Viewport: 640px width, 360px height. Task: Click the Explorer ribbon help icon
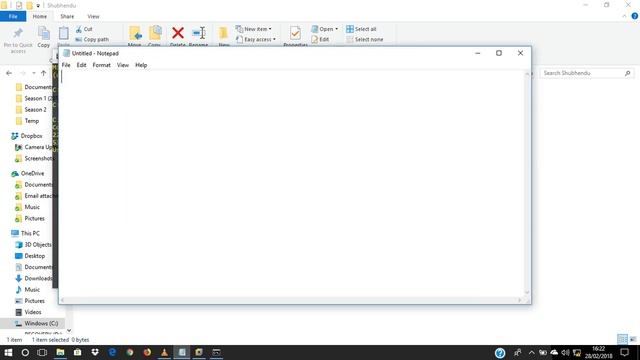635,16
